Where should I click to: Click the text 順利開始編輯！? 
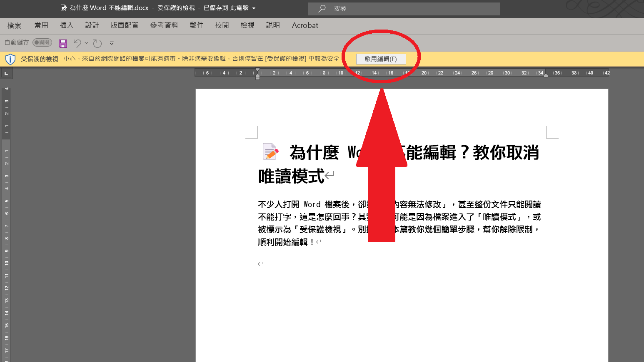point(287,242)
